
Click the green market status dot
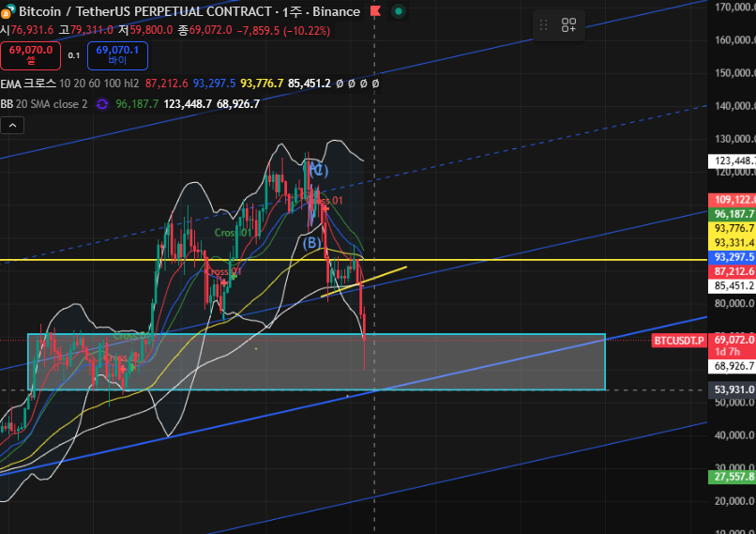point(399,11)
